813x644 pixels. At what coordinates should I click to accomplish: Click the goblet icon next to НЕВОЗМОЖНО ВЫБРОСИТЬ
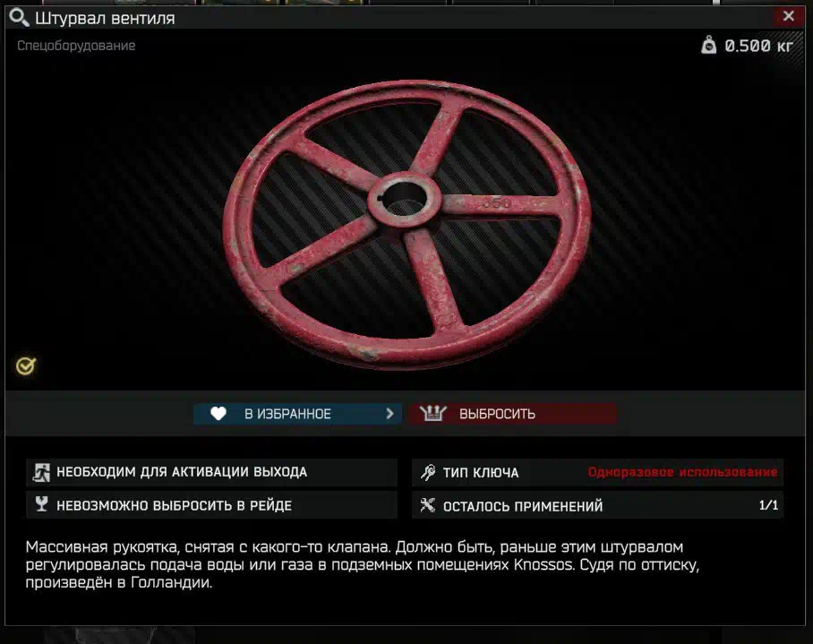41,504
